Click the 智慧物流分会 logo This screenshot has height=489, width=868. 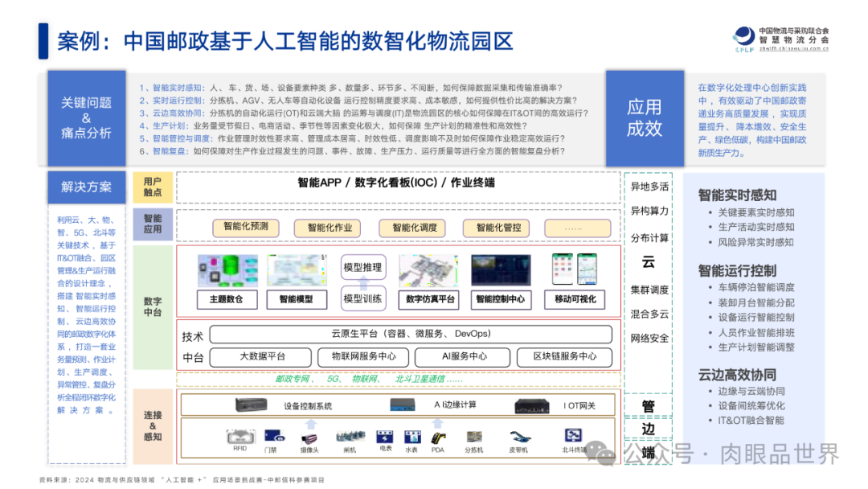click(x=780, y=39)
